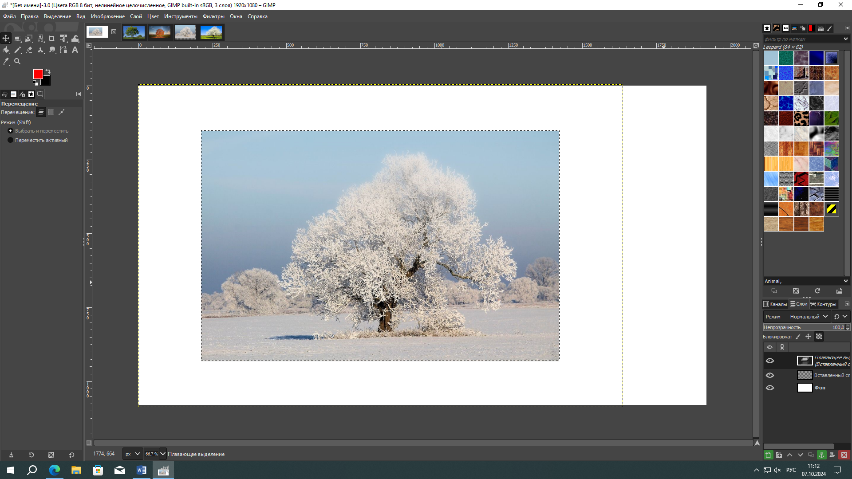Create a new layer group
The width and height of the screenshot is (852, 479).
coord(779,455)
